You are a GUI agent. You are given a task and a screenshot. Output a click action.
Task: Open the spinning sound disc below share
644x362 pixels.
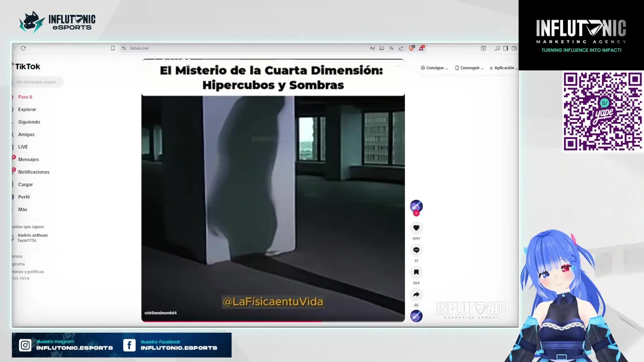tap(416, 316)
